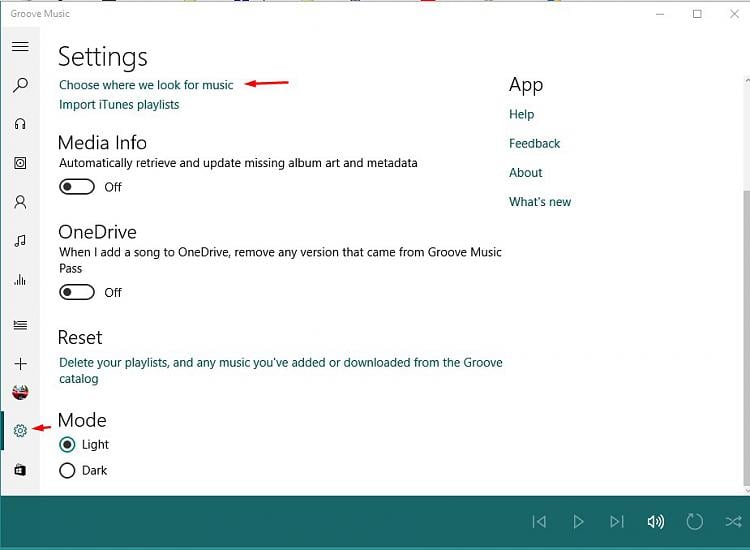The width and height of the screenshot is (750, 550).
Task: Select the Dark mode radio button
Action: (67, 471)
